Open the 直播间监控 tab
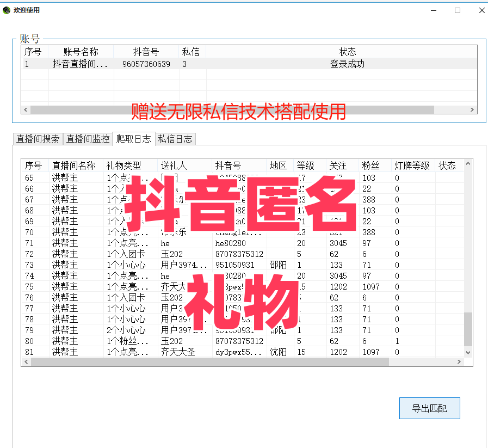Screen dimensions: 488x448 pos(88,139)
